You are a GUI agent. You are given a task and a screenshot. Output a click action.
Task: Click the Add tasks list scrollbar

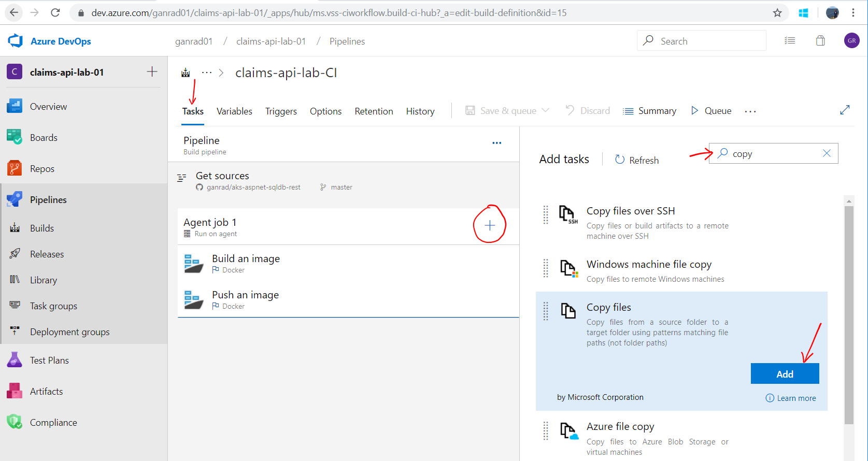tap(848, 315)
